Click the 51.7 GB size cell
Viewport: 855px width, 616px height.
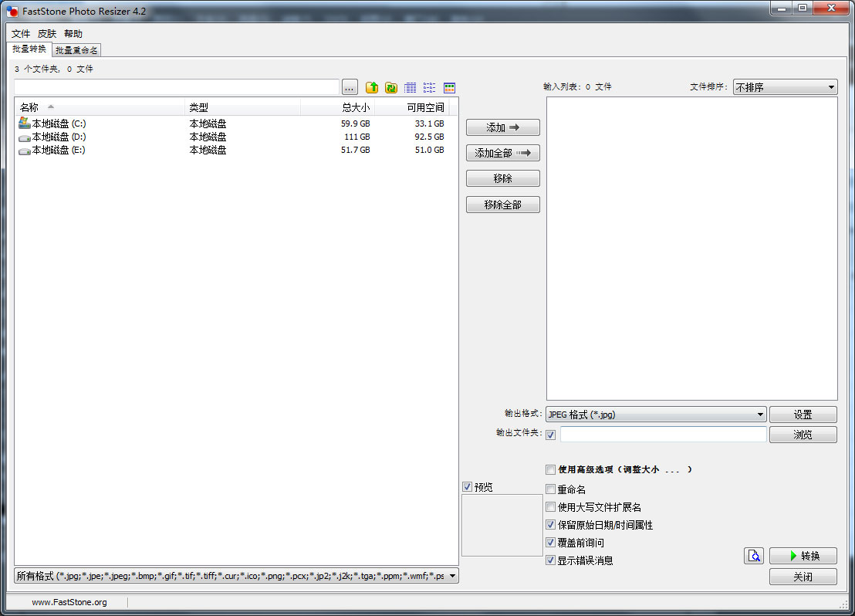pyautogui.click(x=355, y=150)
